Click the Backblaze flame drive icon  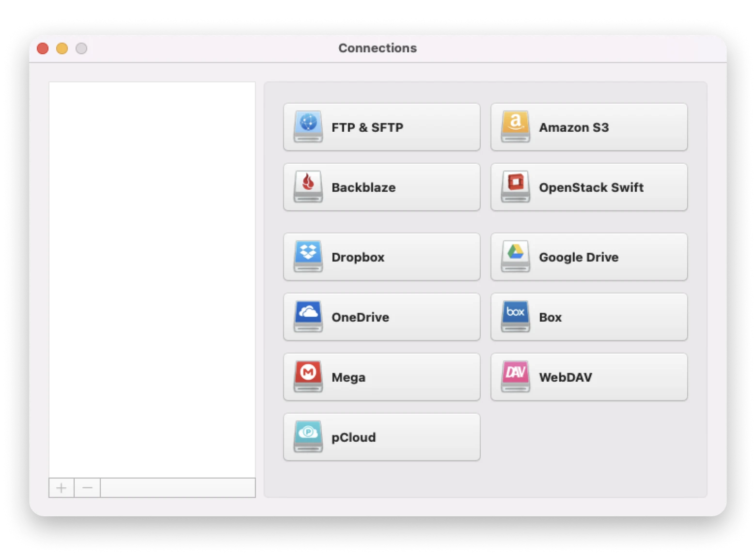pyautogui.click(x=308, y=187)
